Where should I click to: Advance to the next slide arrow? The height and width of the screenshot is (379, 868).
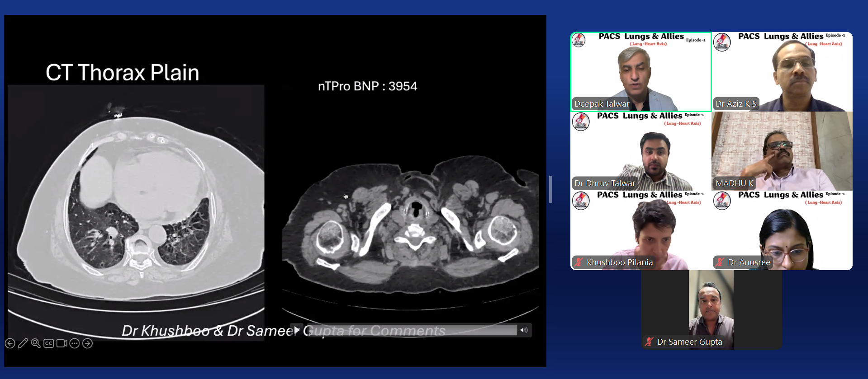click(x=88, y=344)
